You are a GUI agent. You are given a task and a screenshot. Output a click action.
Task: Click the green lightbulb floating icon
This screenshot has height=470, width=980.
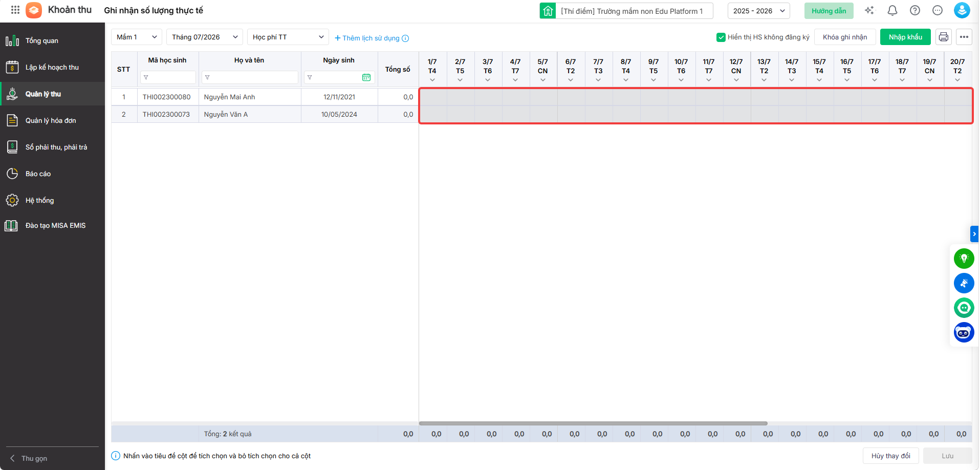coord(964,259)
